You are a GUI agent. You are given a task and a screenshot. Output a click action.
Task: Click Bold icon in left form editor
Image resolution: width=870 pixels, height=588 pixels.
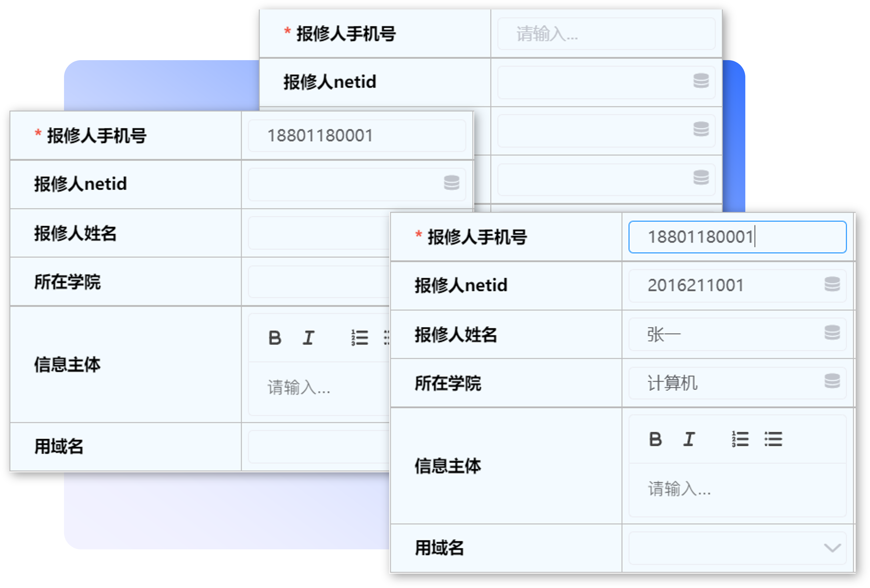275,338
